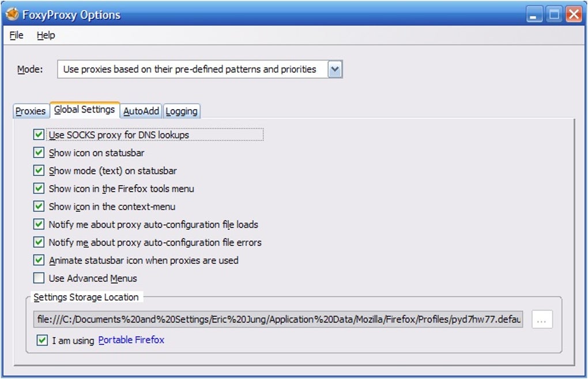Click the 'Mode:' label

point(30,69)
